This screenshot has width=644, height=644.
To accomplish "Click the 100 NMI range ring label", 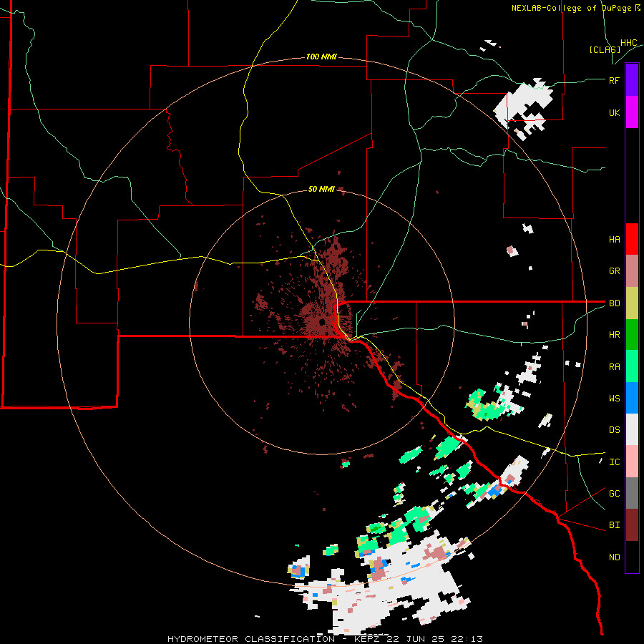I will point(321,57).
